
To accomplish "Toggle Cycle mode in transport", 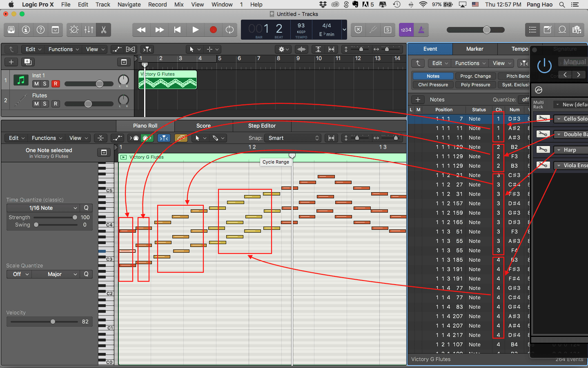I will pyautogui.click(x=230, y=30).
